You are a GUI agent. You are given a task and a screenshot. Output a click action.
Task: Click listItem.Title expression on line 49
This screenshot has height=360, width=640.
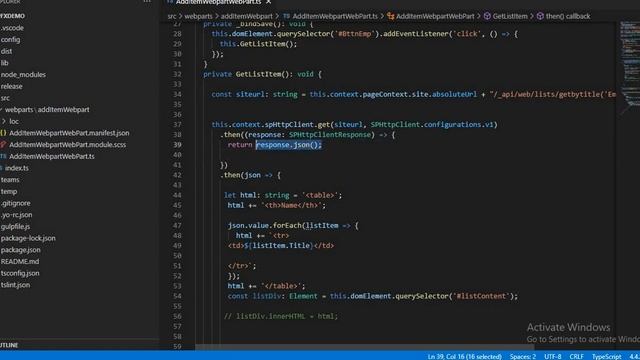click(281, 246)
